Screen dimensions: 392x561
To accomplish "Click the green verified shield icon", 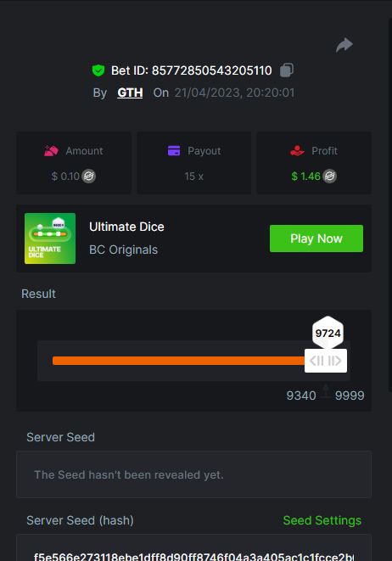I will 98,70.
